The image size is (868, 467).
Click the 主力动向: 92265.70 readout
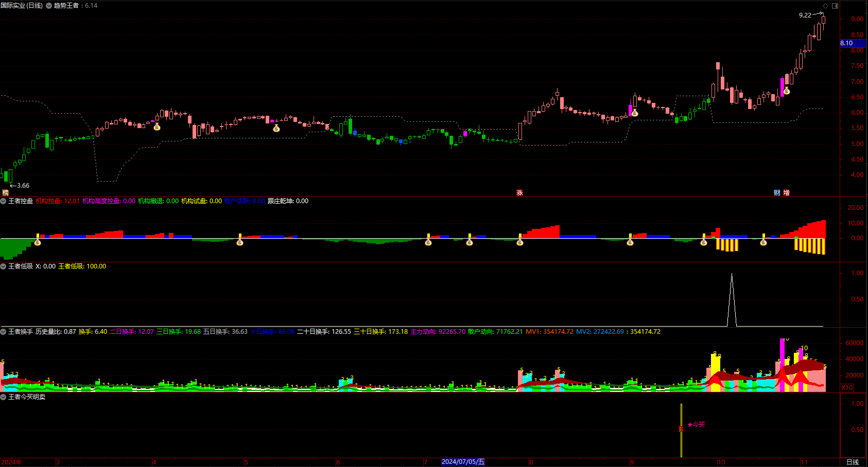(x=438, y=332)
